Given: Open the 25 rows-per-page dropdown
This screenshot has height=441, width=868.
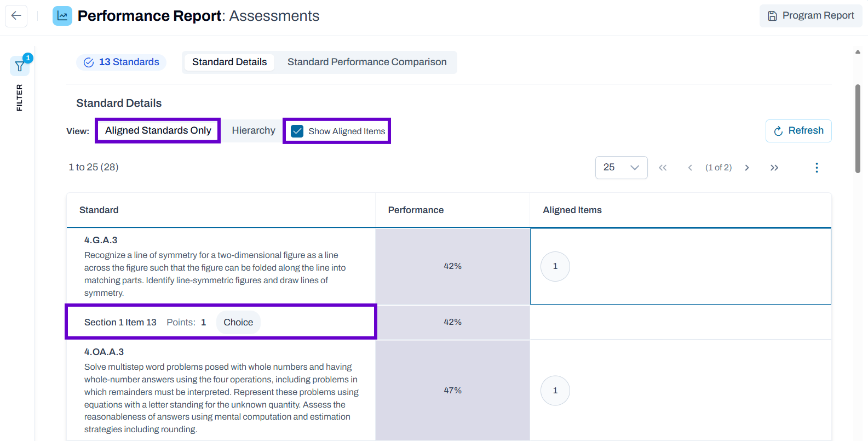Looking at the screenshot, I should 621,168.
